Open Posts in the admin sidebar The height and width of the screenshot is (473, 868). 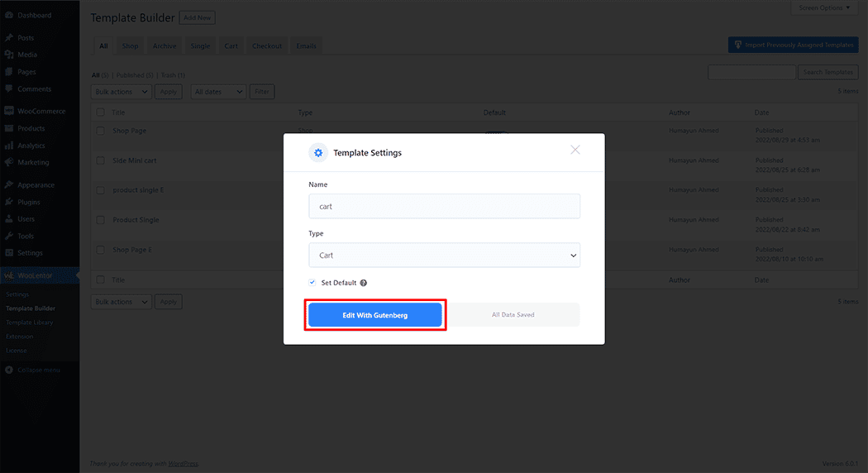[x=26, y=38]
